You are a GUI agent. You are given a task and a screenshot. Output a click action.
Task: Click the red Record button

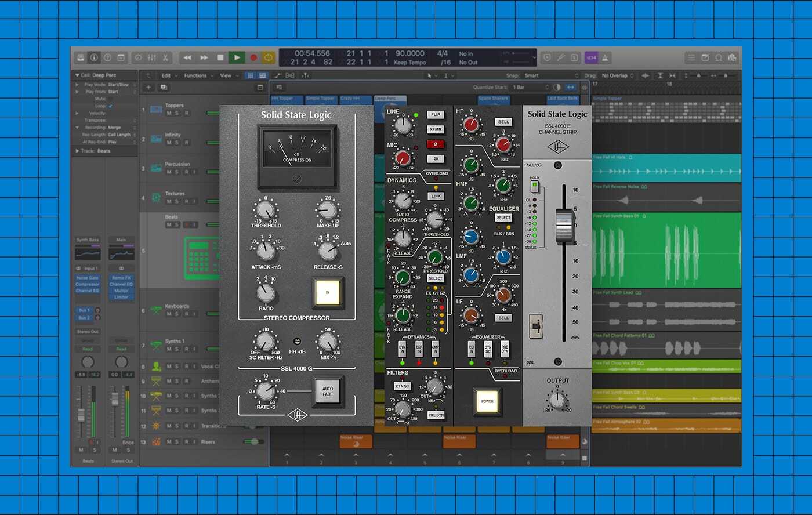(x=253, y=57)
